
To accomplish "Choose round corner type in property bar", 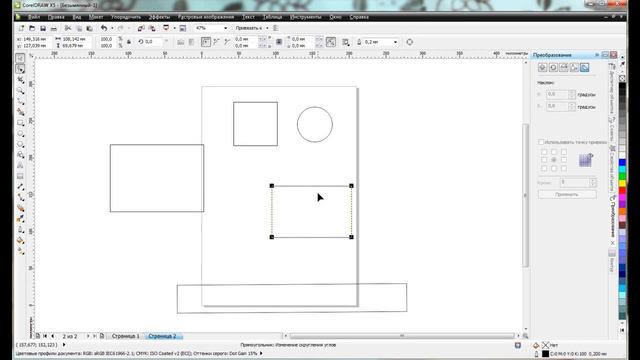I will [x=206, y=42].
